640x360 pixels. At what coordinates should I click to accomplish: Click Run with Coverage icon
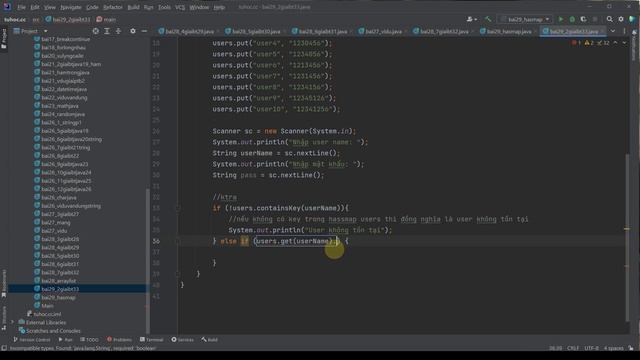pos(583,19)
